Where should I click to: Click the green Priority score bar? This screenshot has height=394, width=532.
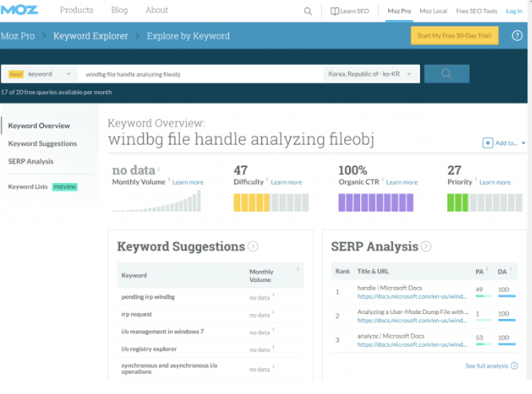tap(485, 203)
